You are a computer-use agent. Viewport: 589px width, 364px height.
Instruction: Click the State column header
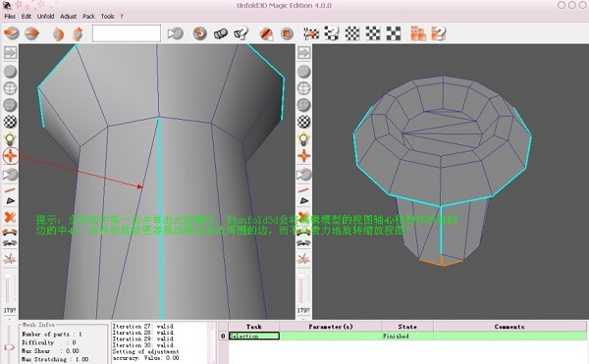coord(407,327)
